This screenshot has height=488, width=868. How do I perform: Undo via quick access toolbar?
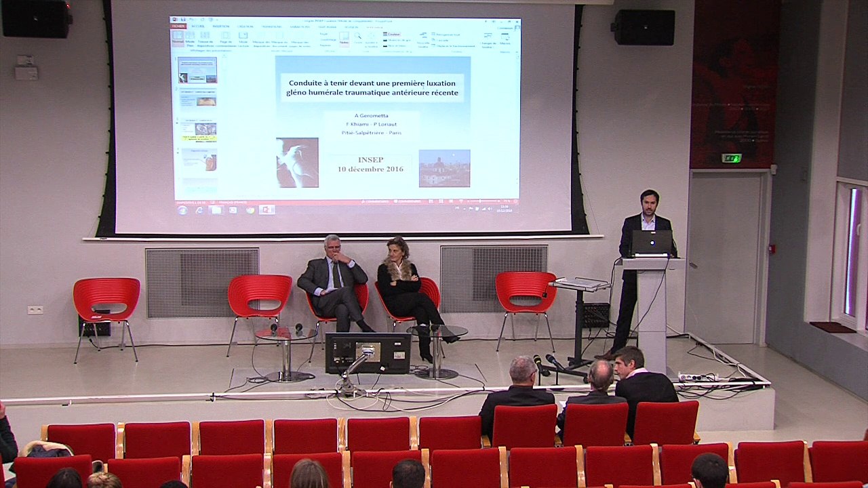[191, 19]
